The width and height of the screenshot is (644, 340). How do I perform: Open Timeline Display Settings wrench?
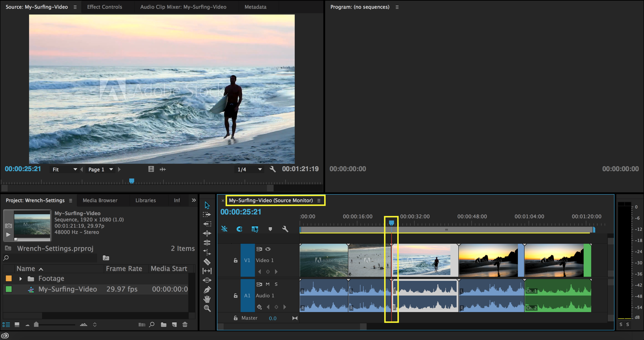[285, 229]
